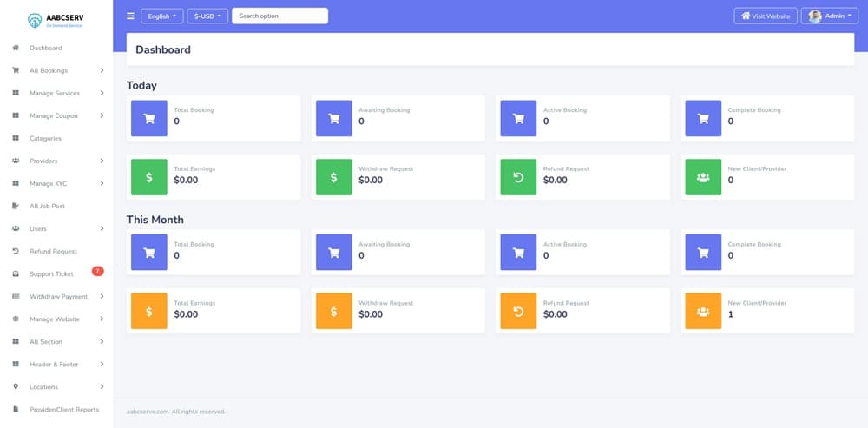This screenshot has height=428, width=868.
Task: Click the Search option input field
Action: [x=279, y=16]
